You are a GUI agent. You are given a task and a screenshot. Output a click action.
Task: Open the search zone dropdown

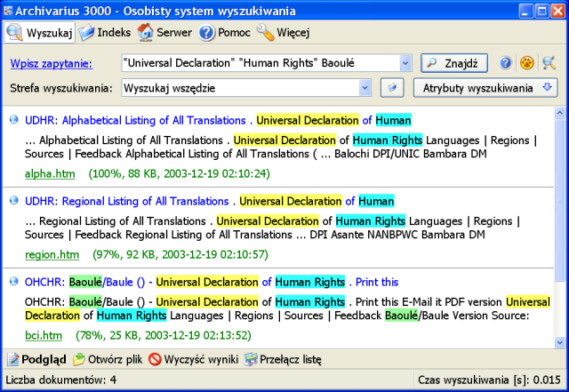[365, 89]
